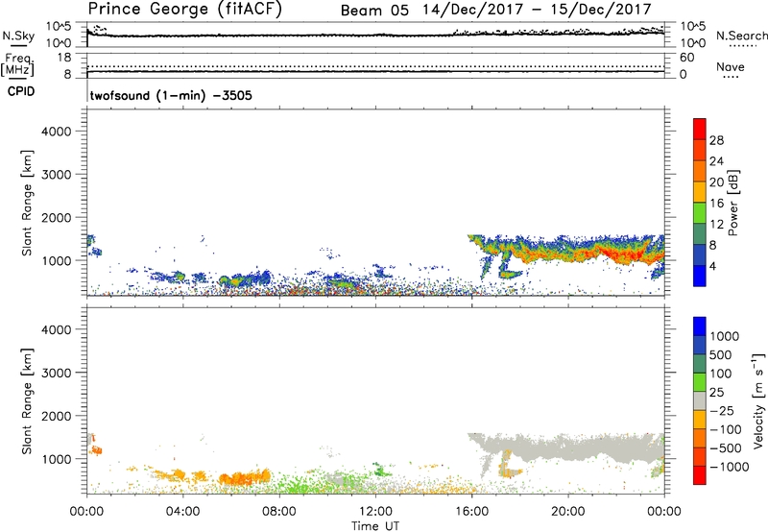Click the "2000" range tick of power panel
This screenshot has height=532, width=768.
tap(56, 217)
